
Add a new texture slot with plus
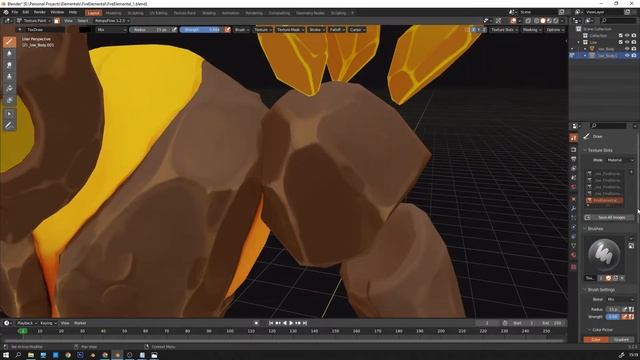631,172
